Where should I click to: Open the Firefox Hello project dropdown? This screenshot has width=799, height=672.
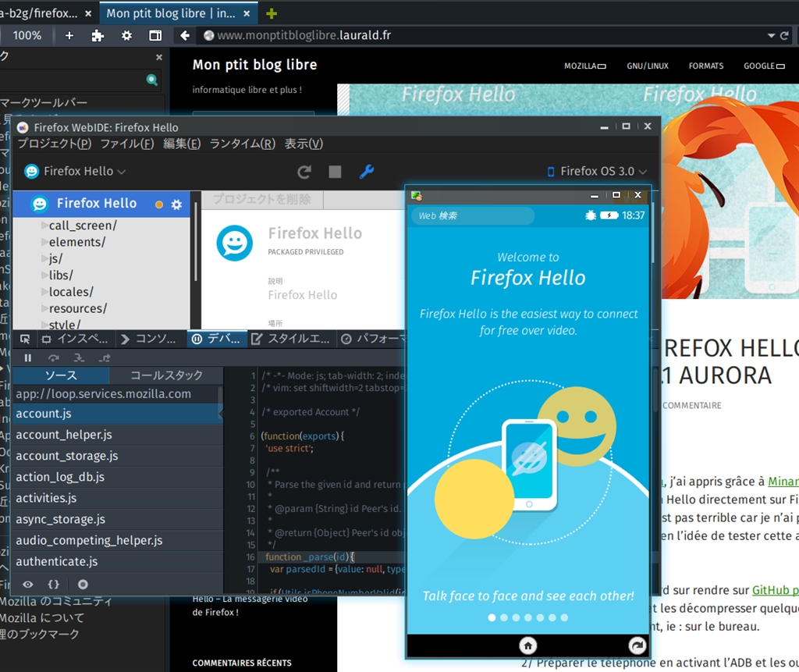tap(75, 171)
